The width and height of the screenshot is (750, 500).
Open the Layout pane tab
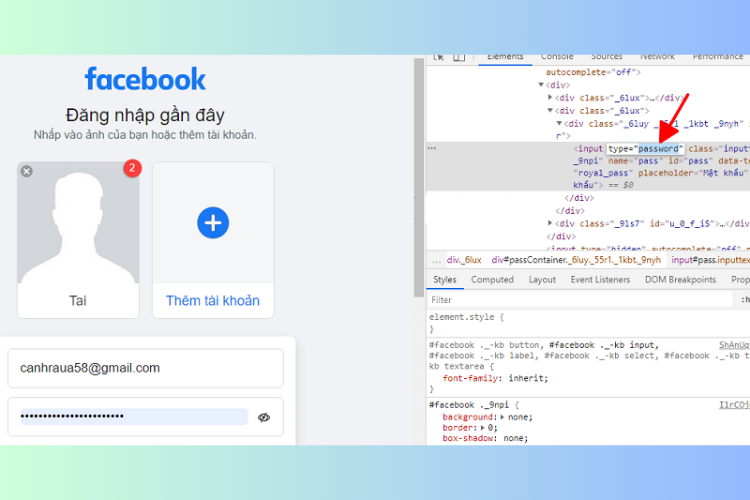(542, 279)
